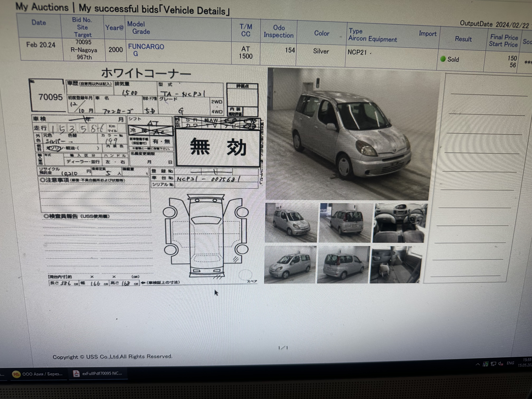Click the chassis number 'NCP21 - 0035681'
This screenshot has width=532, height=399.
208,179
